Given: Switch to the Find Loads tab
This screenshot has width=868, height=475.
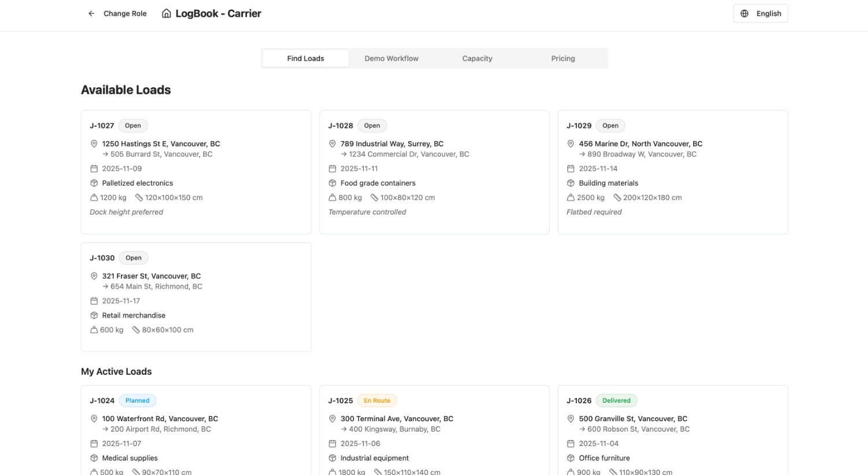Looking at the screenshot, I should coord(306,58).
